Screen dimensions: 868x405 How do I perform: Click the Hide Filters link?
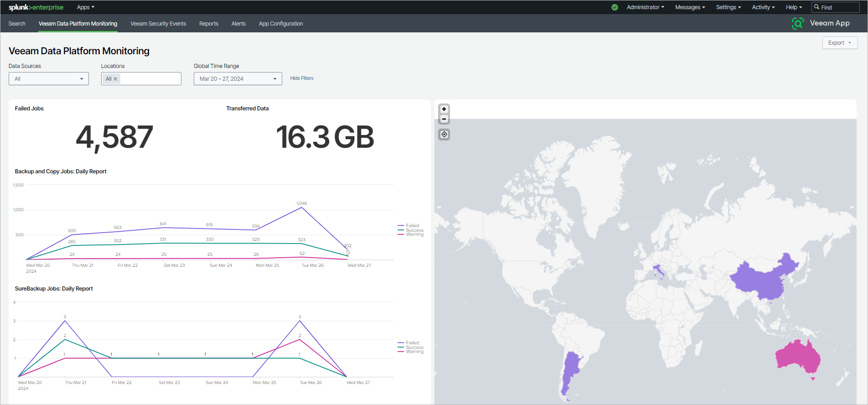(x=302, y=78)
